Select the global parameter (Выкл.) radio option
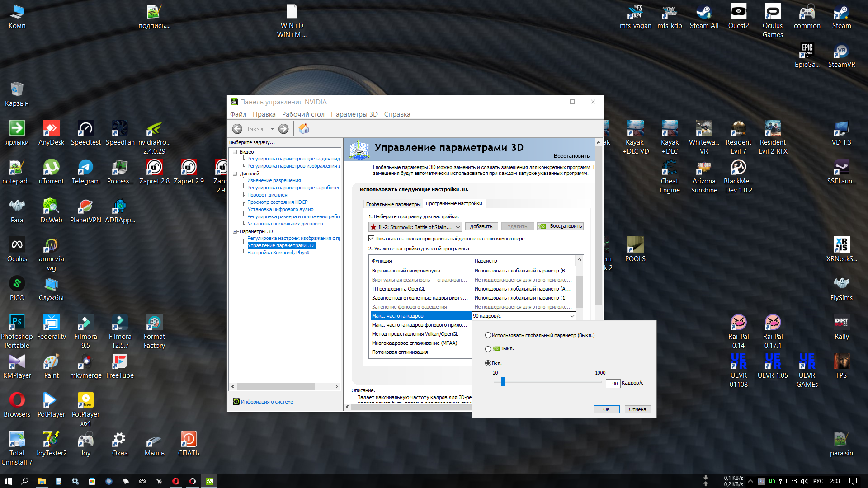 pos(488,335)
